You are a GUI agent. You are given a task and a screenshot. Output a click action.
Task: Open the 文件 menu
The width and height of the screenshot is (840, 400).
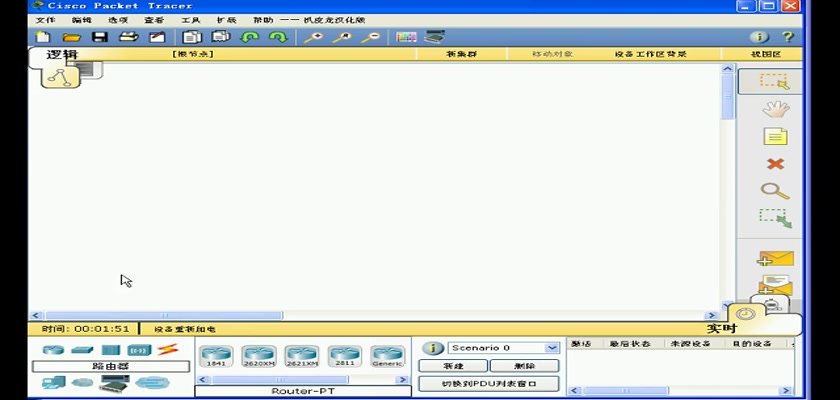[x=46, y=20]
